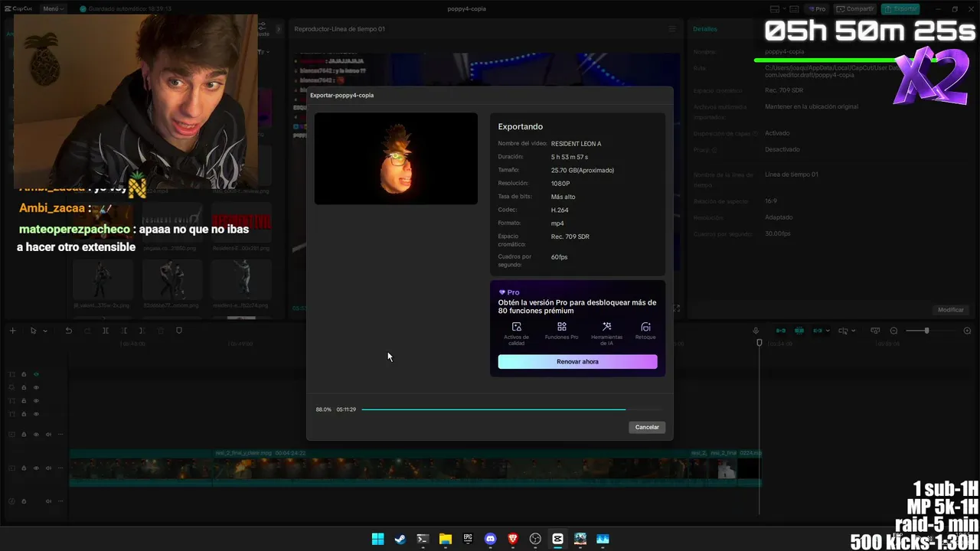Toggle lock on the bottom audio track
Viewport: 980px width, 551px height.
click(24, 501)
